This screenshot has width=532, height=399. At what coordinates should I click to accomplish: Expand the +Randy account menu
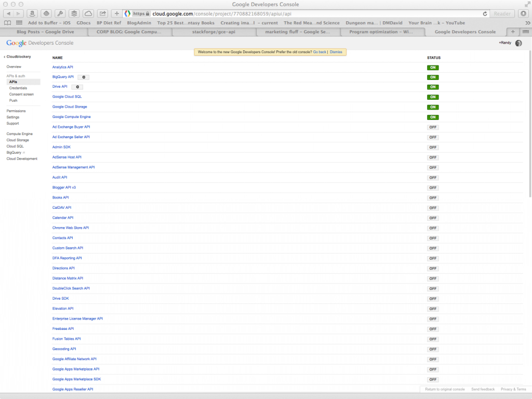pos(507,43)
